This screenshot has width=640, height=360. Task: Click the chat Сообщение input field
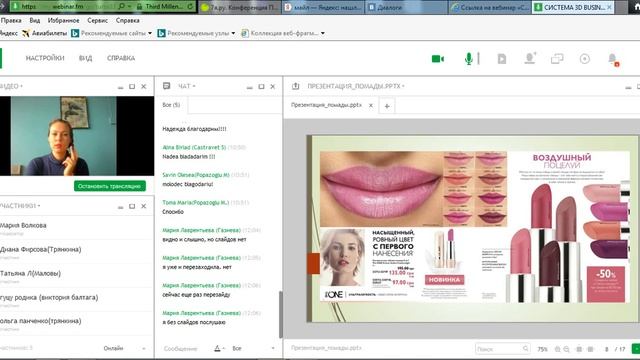[x=180, y=349]
